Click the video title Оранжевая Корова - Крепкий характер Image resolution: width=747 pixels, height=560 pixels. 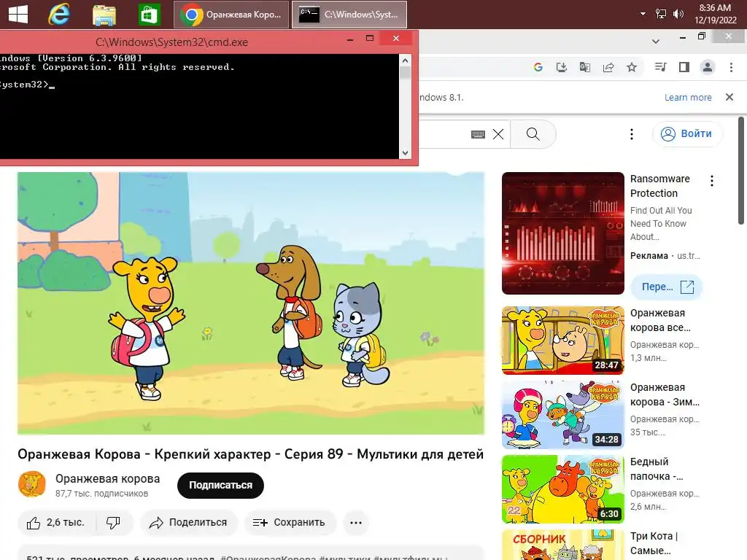point(251,454)
